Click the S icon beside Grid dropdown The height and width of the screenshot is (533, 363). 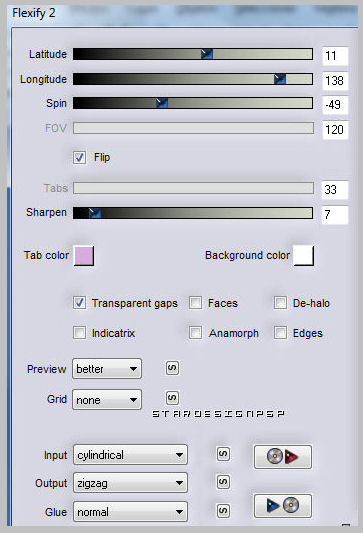pyautogui.click(x=172, y=397)
